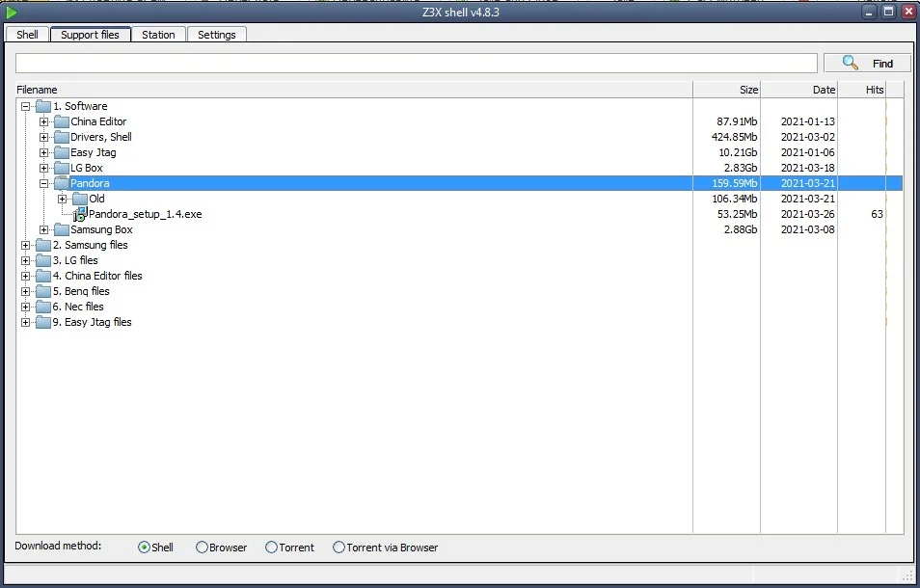
Task: Expand the 4. China Editor files node
Action: pyautogui.click(x=26, y=276)
